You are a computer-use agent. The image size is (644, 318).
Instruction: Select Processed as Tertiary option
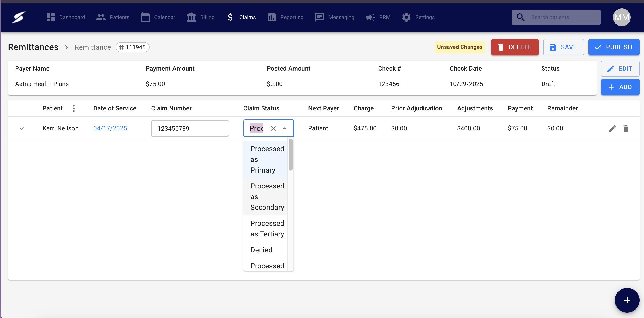pyautogui.click(x=267, y=228)
